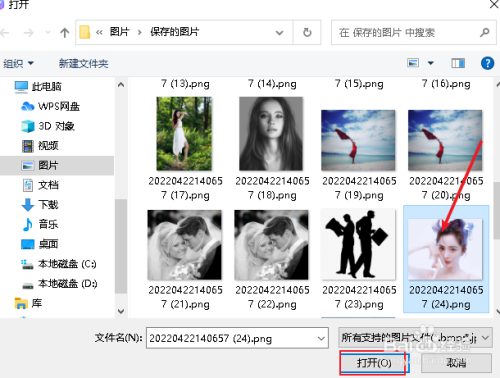Select 此电脑 in the navigation tree
Screen dimensions: 500x378
tap(47, 87)
